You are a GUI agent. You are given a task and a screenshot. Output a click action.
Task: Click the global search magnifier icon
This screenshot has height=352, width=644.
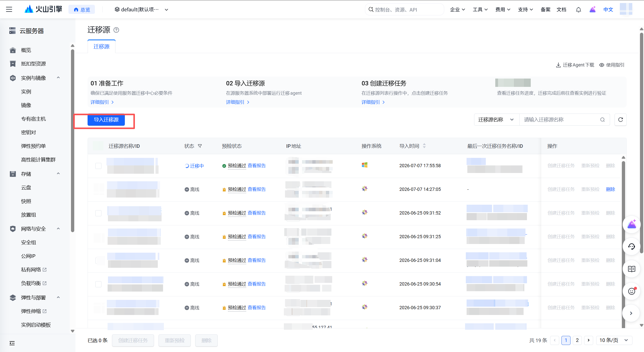pyautogui.click(x=371, y=10)
